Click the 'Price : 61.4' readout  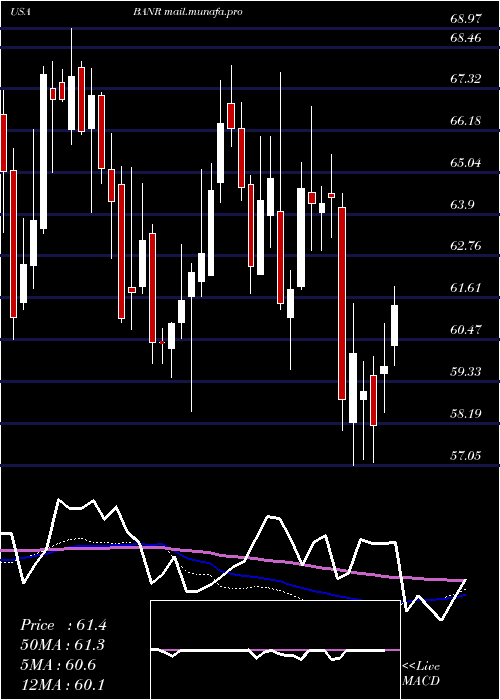(x=63, y=625)
